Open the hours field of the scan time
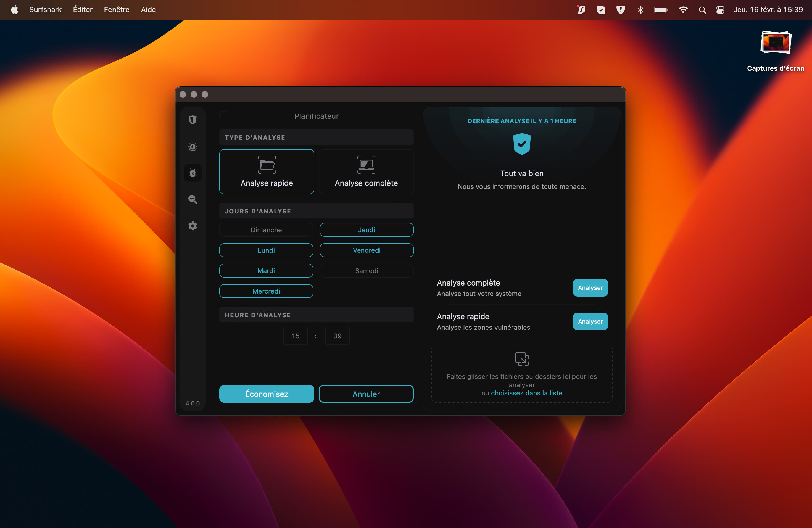812x528 pixels. [x=296, y=336]
